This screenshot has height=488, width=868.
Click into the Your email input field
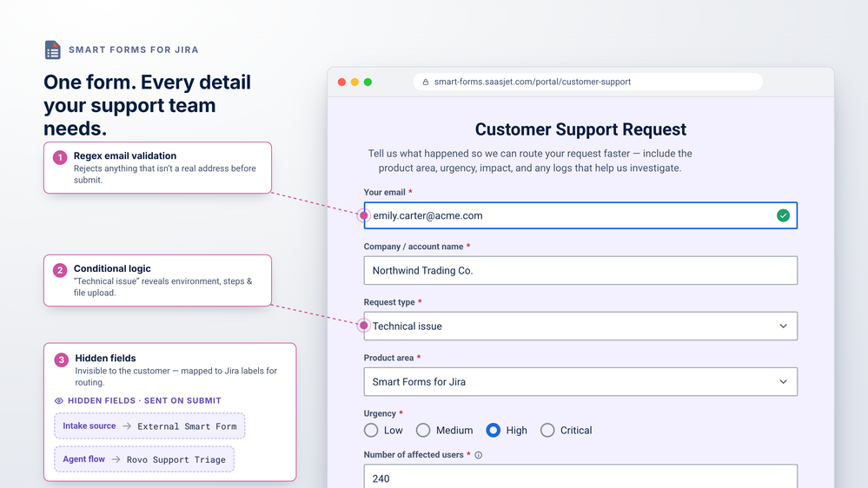point(580,216)
